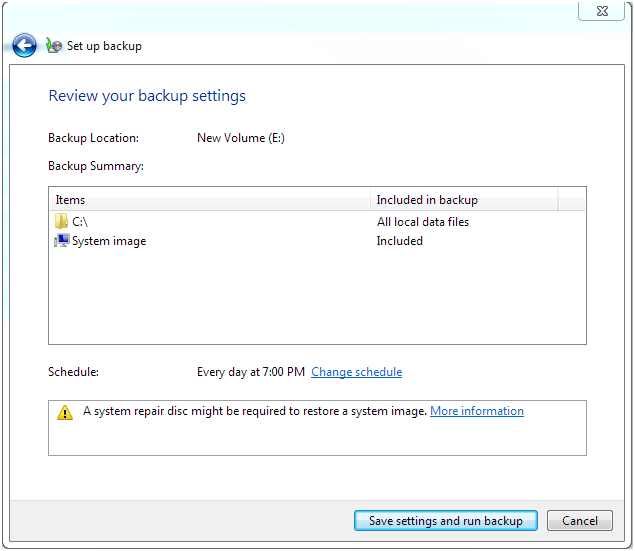Click Save settings and run backup
The height and width of the screenshot is (551, 635).
tap(446, 520)
